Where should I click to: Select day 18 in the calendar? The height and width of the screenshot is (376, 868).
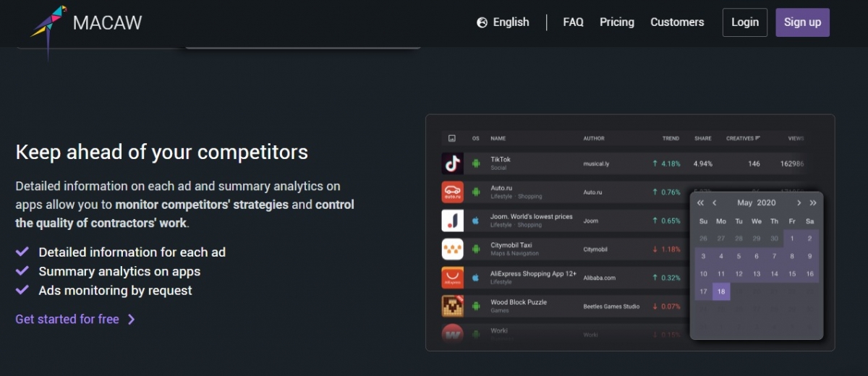click(x=721, y=292)
